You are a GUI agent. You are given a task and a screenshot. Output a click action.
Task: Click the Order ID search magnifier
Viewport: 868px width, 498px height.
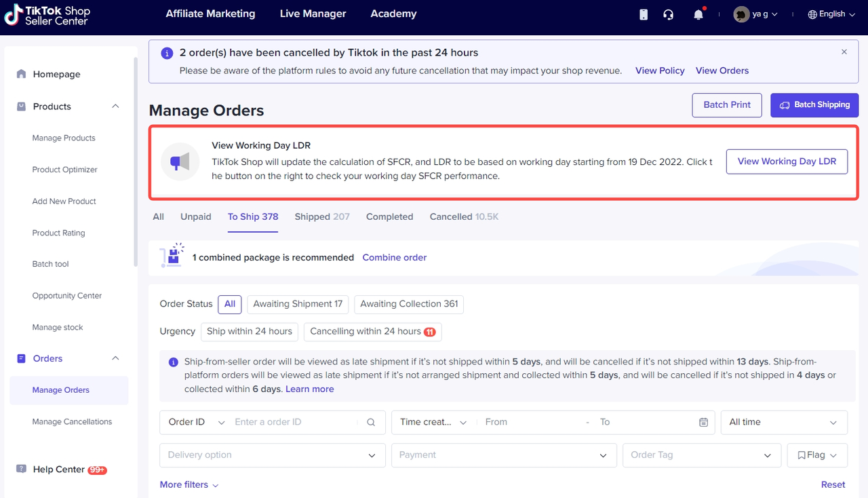(x=371, y=422)
